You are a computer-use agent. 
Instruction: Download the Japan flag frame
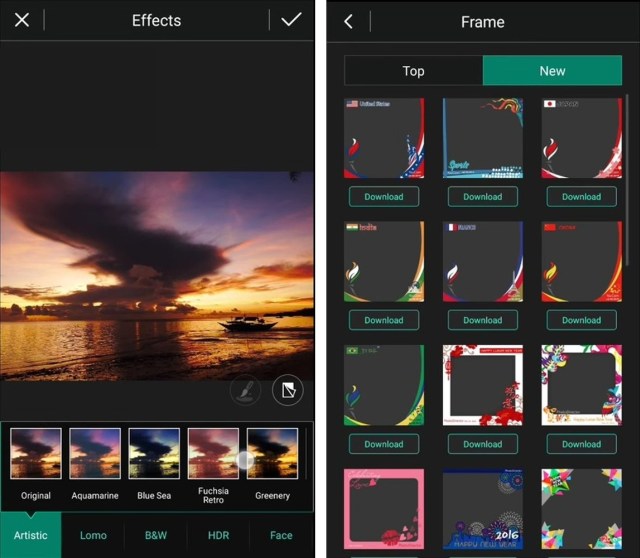coord(581,197)
